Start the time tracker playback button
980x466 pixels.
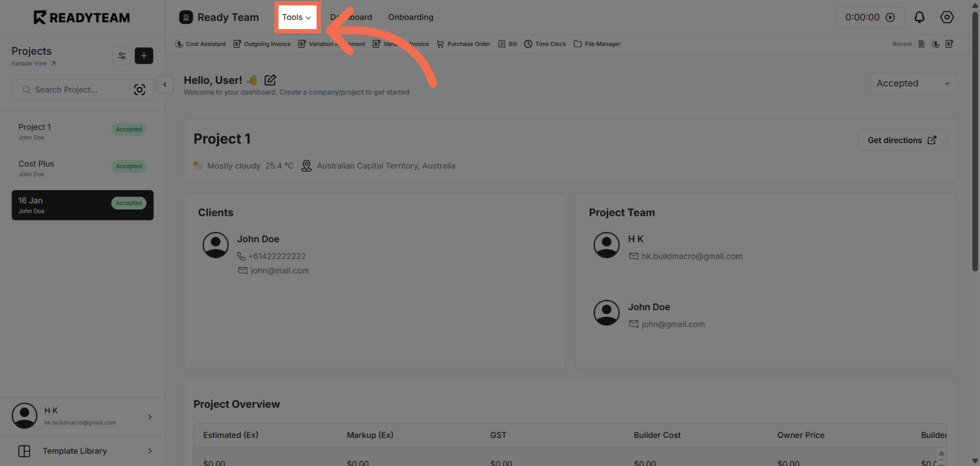tap(891, 17)
